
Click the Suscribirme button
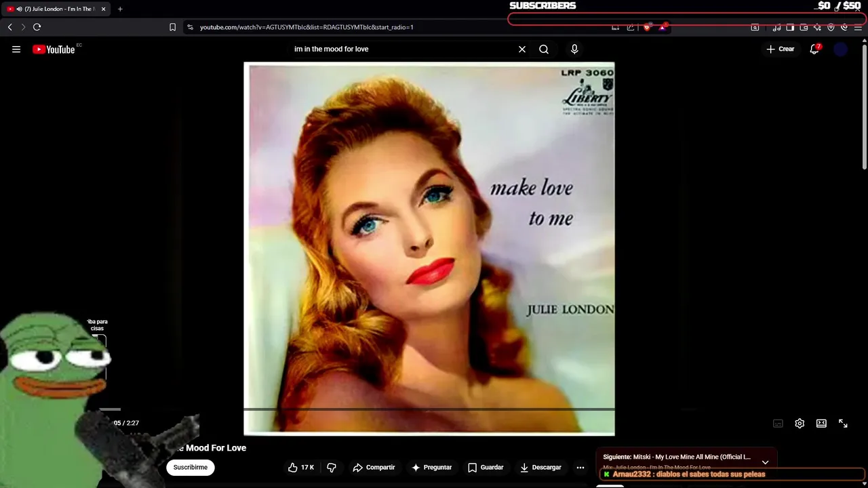pos(191,467)
